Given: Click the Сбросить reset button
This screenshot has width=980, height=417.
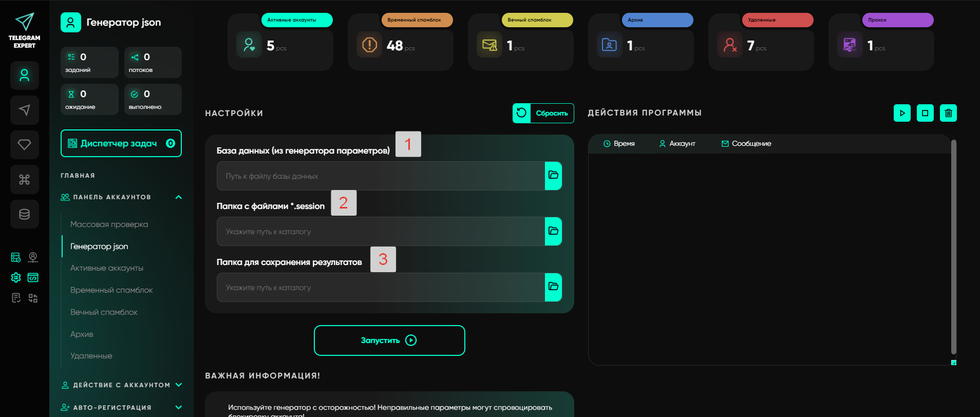Looking at the screenshot, I should click(543, 113).
